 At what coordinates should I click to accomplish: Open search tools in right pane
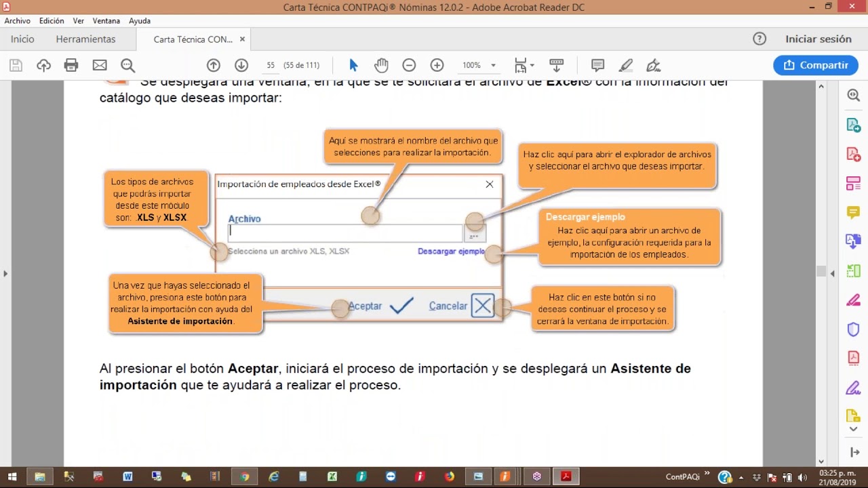(853, 96)
